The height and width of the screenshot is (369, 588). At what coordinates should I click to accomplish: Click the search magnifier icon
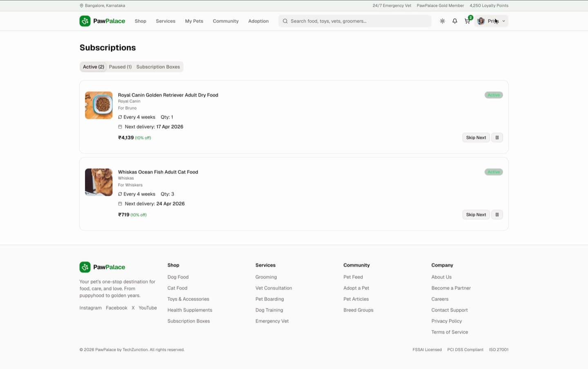[x=285, y=21]
